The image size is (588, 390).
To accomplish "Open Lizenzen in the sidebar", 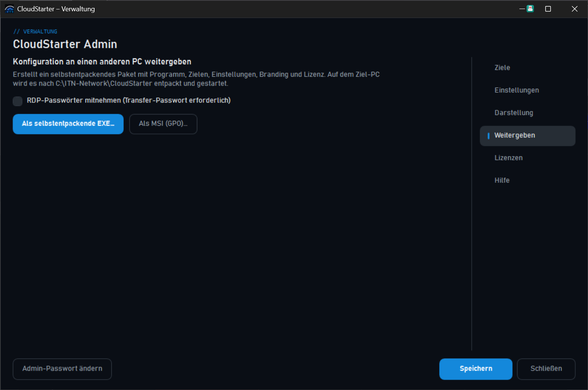I will pyautogui.click(x=527, y=158).
